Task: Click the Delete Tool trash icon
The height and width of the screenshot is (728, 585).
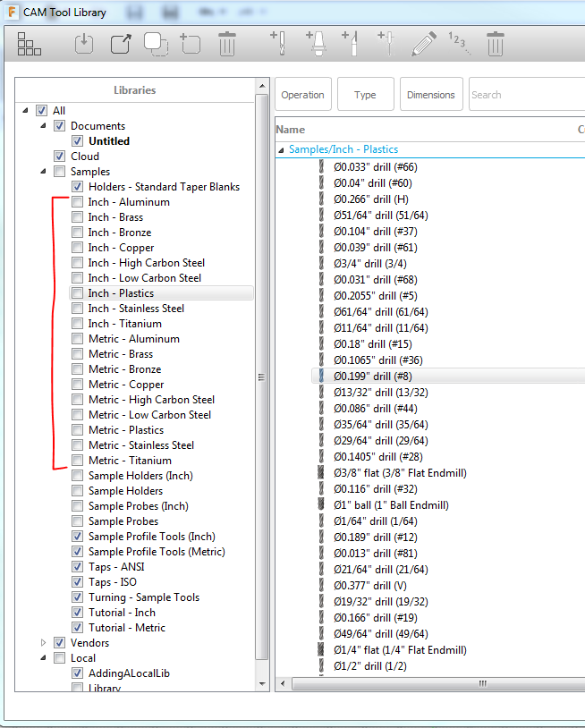Action: pyautogui.click(x=496, y=44)
